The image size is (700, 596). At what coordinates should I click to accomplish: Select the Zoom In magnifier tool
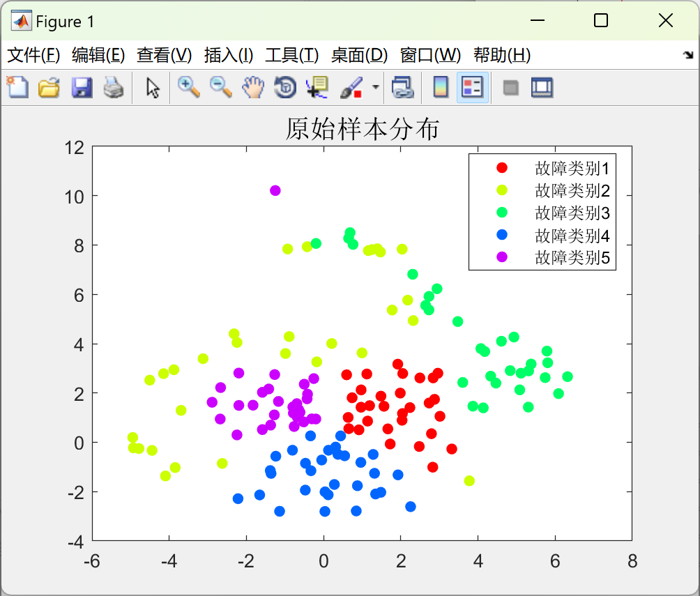pos(188,87)
